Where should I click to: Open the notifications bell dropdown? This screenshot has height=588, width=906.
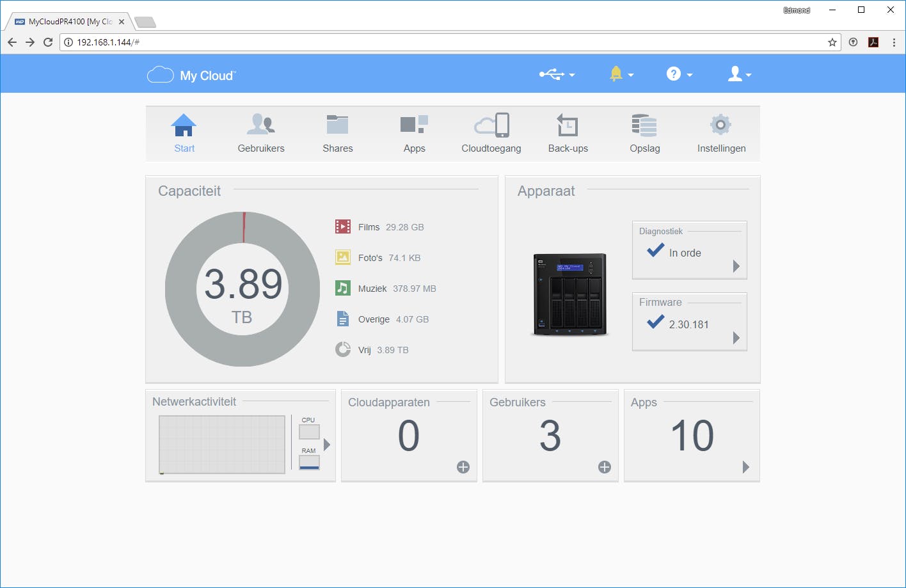click(621, 75)
